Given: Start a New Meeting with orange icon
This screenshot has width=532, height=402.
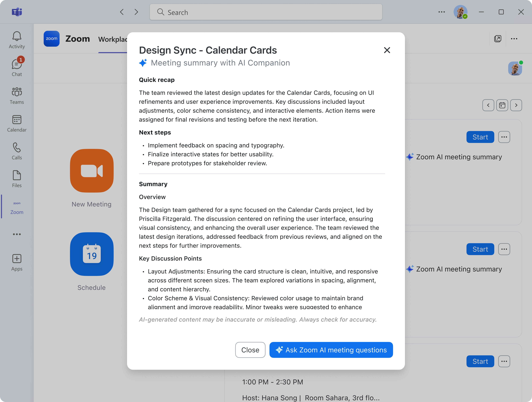Looking at the screenshot, I should coord(92,171).
